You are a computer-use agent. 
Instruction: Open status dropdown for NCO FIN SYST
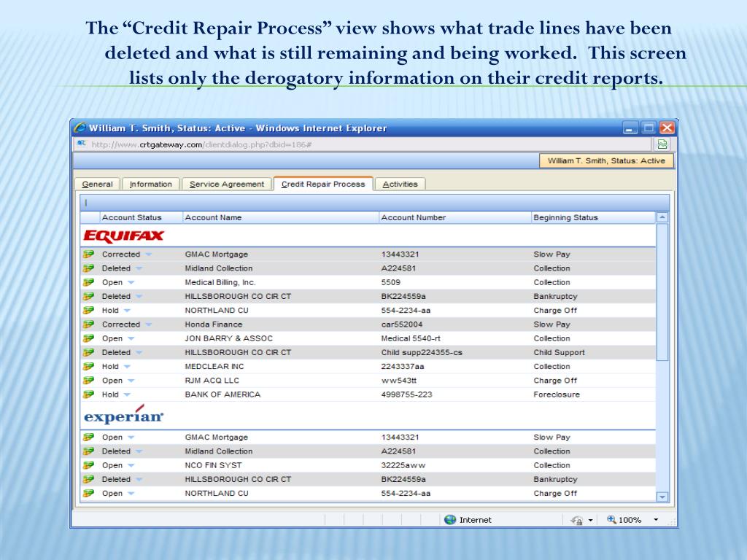coord(131,465)
